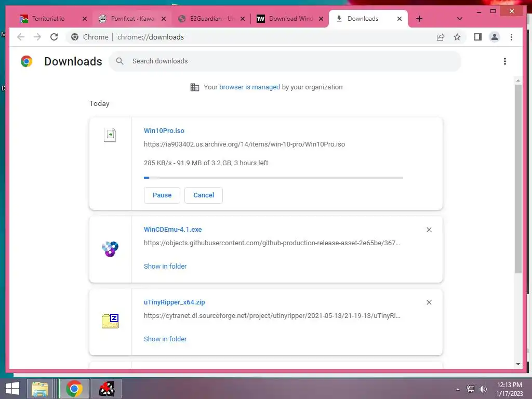This screenshot has width=532, height=399.
Task: Select the Downloads tab
Action: [362, 19]
